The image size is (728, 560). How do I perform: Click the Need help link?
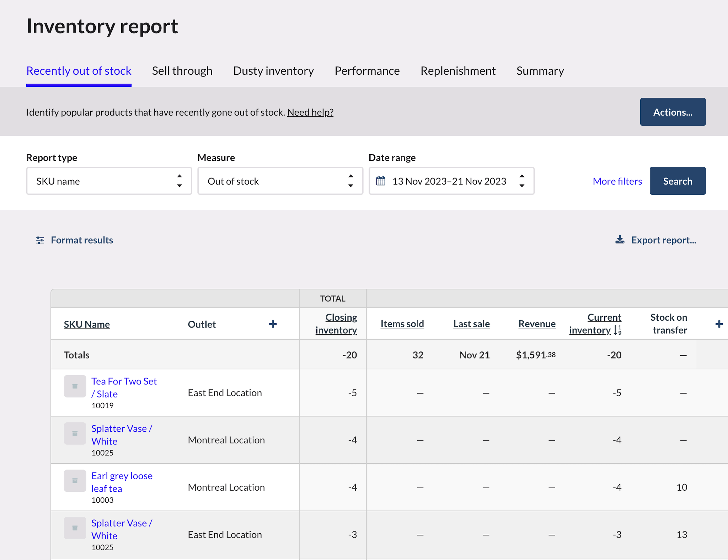310,112
